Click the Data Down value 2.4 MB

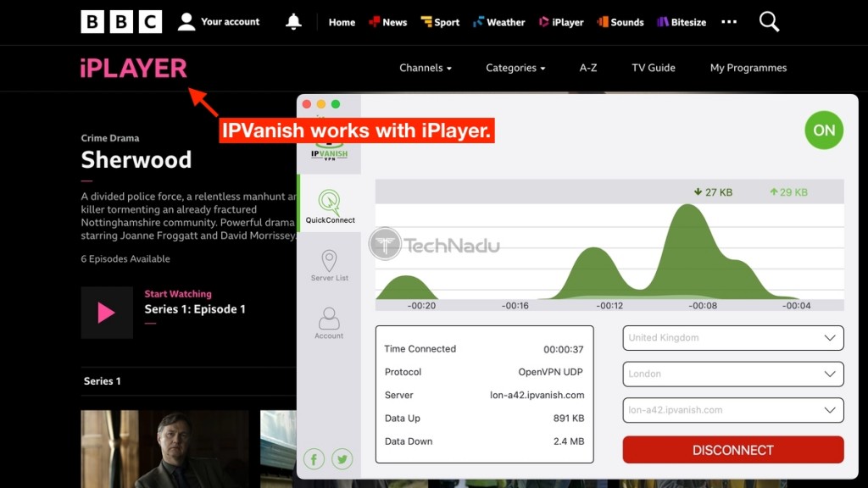569,441
